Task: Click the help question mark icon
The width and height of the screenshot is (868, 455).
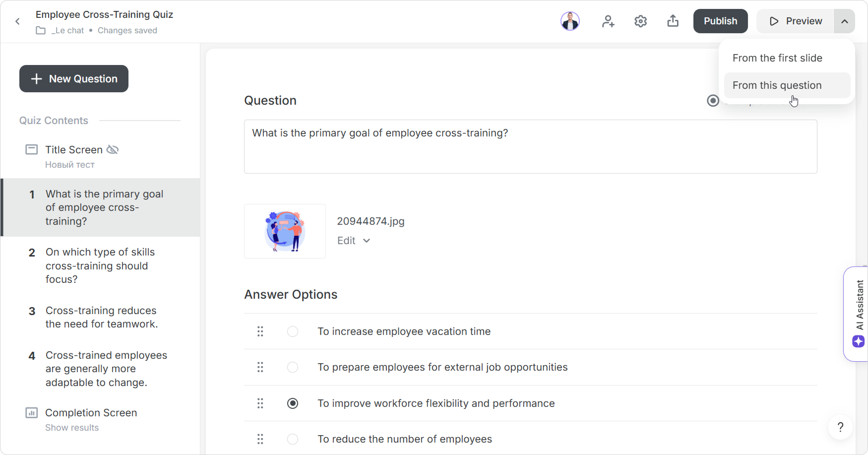Action: click(840, 427)
